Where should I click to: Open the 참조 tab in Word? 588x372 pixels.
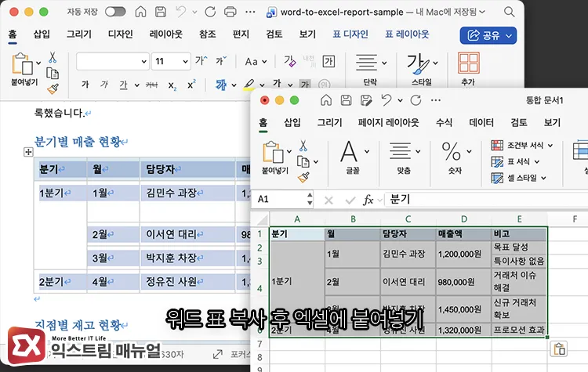(208, 34)
